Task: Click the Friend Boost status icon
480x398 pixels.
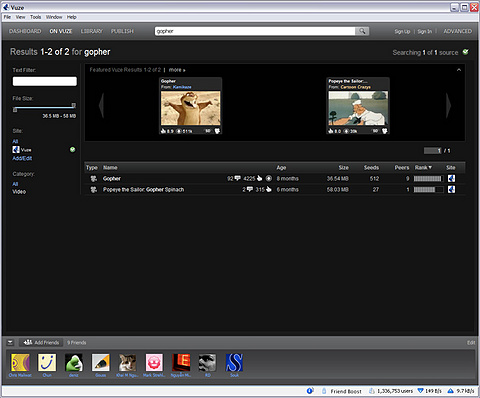Action: pyautogui.click(x=324, y=391)
